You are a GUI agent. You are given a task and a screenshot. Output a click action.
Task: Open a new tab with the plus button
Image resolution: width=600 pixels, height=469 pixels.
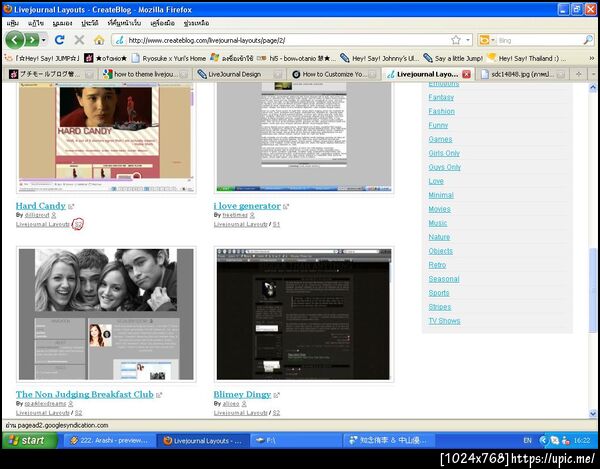579,74
